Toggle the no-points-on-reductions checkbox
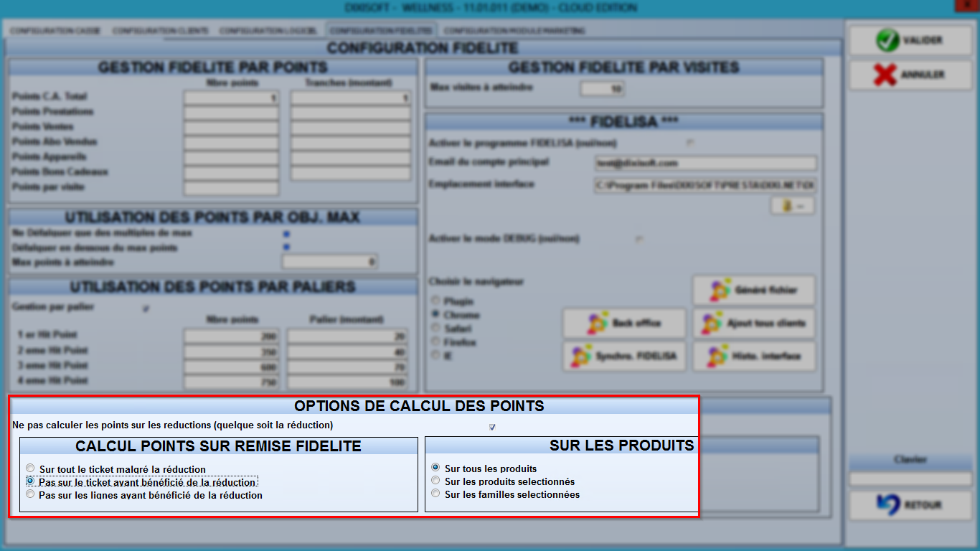Viewport: 980px width, 551px height. pos(492,427)
